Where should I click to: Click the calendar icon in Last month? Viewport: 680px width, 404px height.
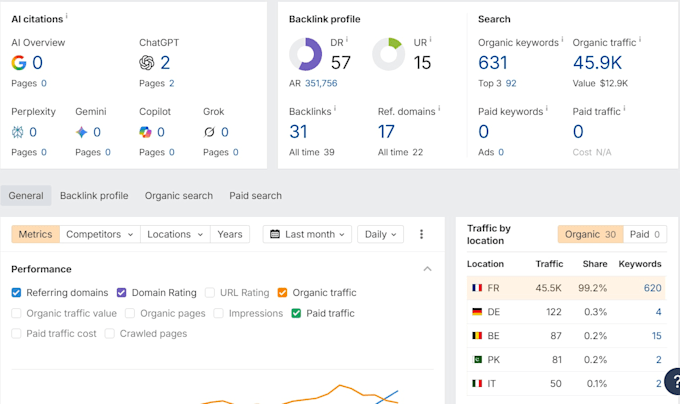tap(275, 234)
